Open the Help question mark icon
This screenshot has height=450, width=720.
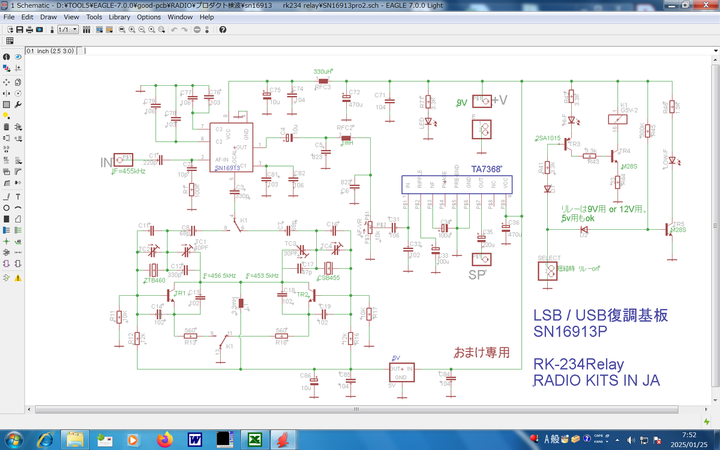(x=222, y=30)
